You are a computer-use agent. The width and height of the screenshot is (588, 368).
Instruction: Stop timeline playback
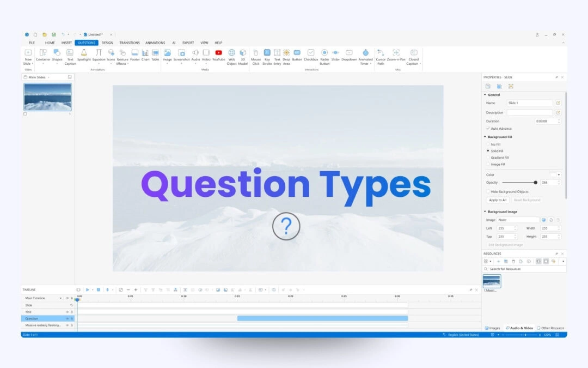[99, 290]
